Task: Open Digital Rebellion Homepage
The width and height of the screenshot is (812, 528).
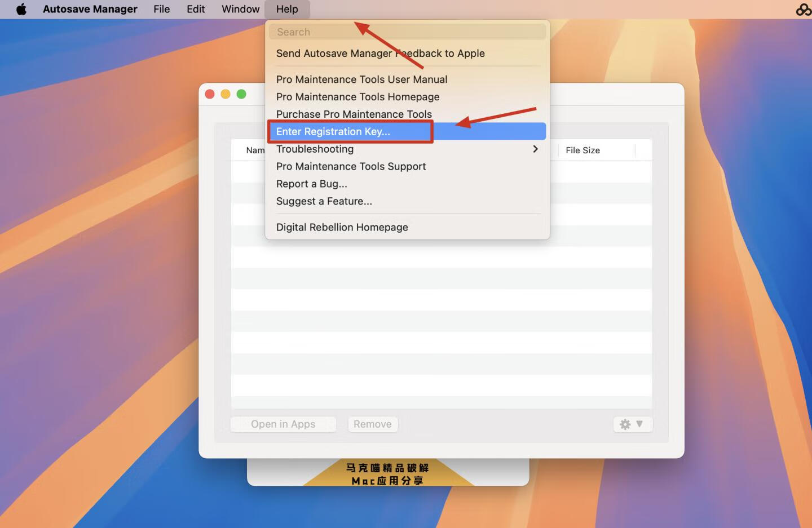Action: [407, 227]
